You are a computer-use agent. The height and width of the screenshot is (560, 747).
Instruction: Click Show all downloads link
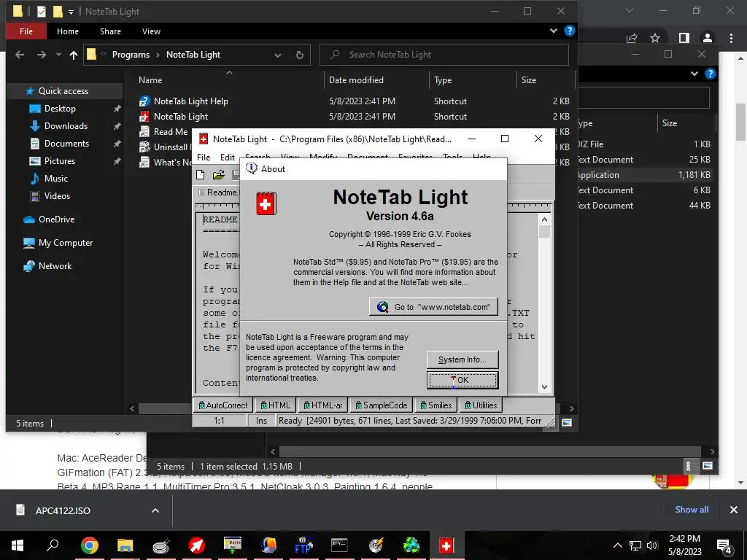692,510
